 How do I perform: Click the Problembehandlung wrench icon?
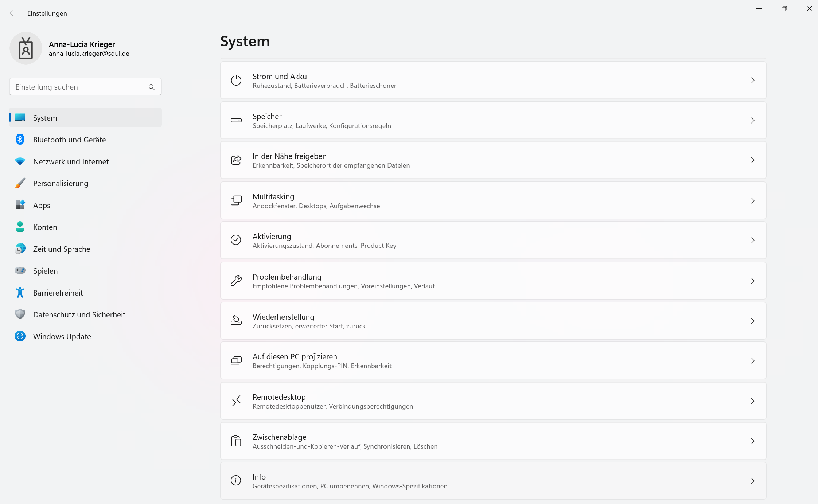(236, 281)
